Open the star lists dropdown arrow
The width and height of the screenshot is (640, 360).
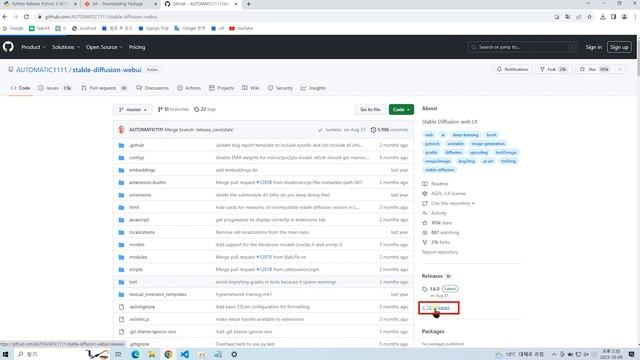(x=620, y=69)
